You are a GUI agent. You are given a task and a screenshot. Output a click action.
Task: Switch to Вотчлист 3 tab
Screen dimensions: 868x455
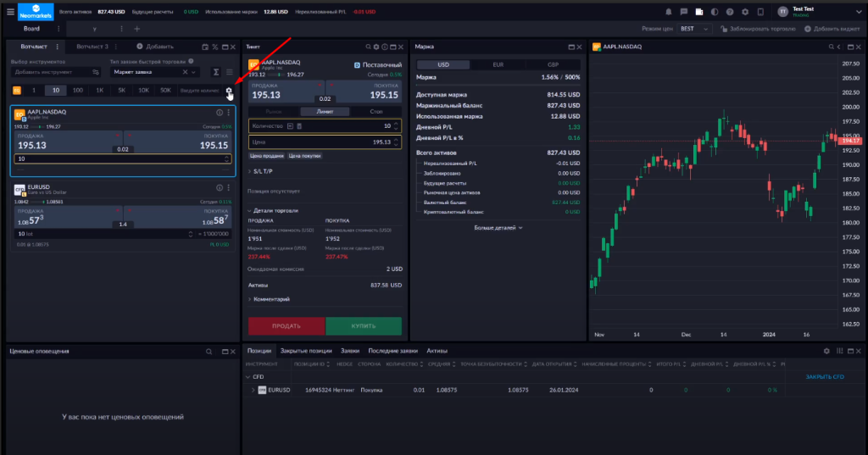[92, 47]
